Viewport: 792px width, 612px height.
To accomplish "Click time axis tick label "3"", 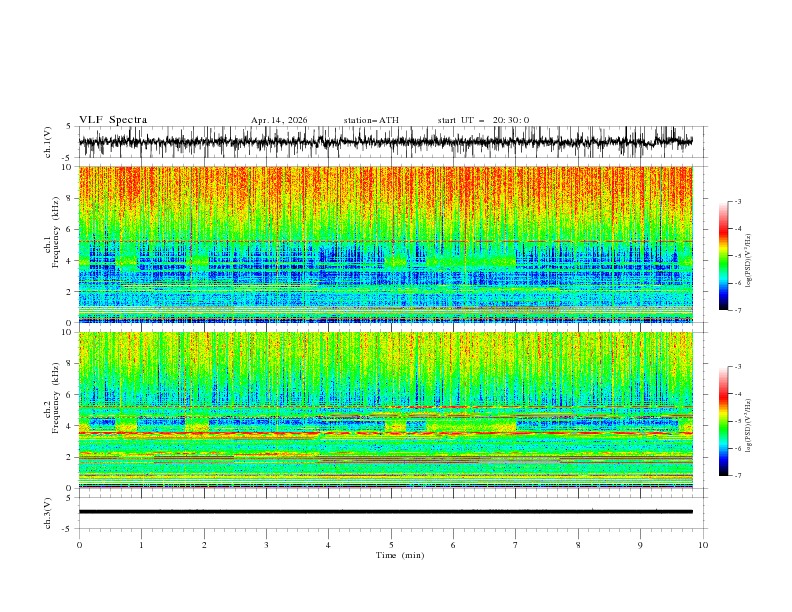I will (266, 545).
